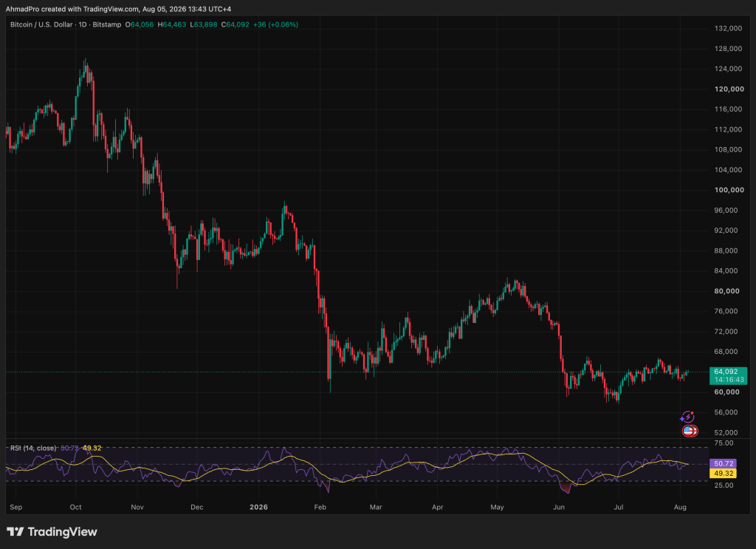Click the yellow 49.32 RSI average tag
The image size is (756, 549).
724,473
